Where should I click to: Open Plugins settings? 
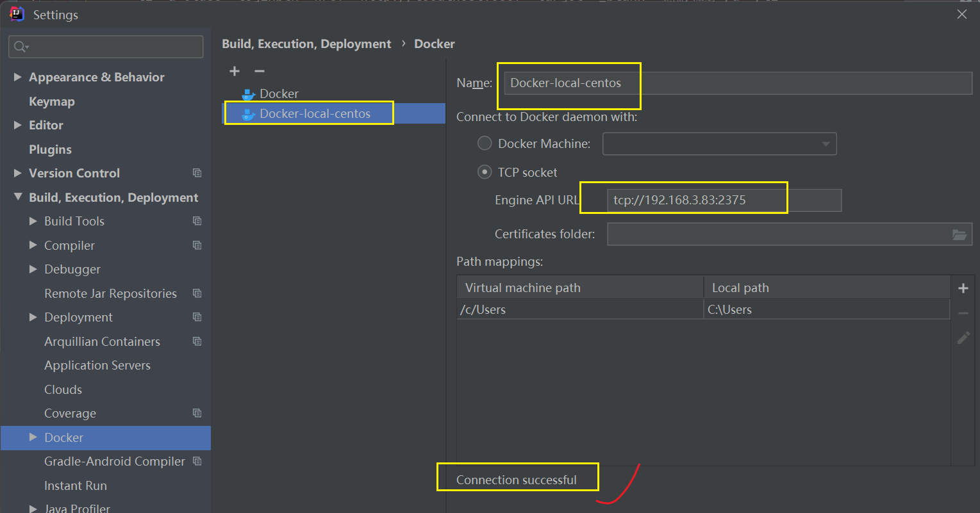pyautogui.click(x=50, y=149)
